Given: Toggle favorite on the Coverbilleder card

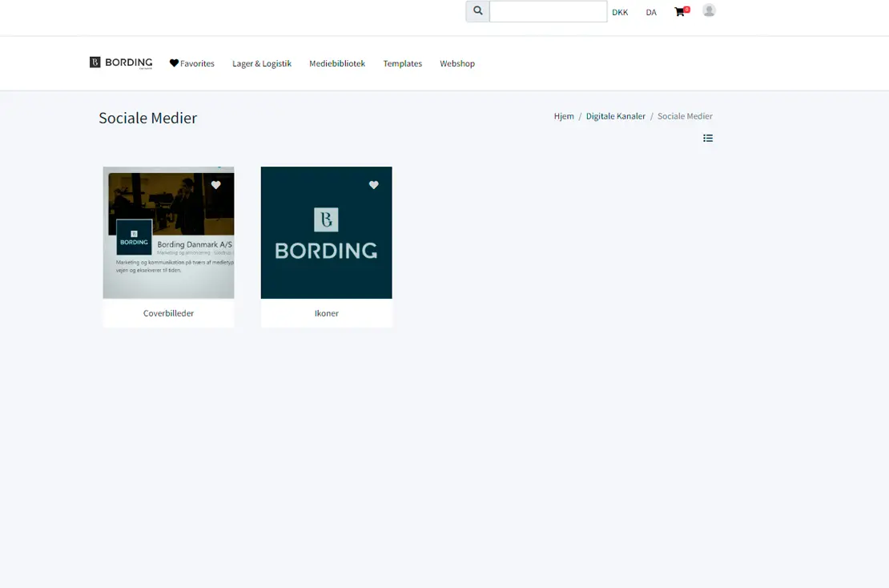Looking at the screenshot, I should pyautogui.click(x=215, y=185).
